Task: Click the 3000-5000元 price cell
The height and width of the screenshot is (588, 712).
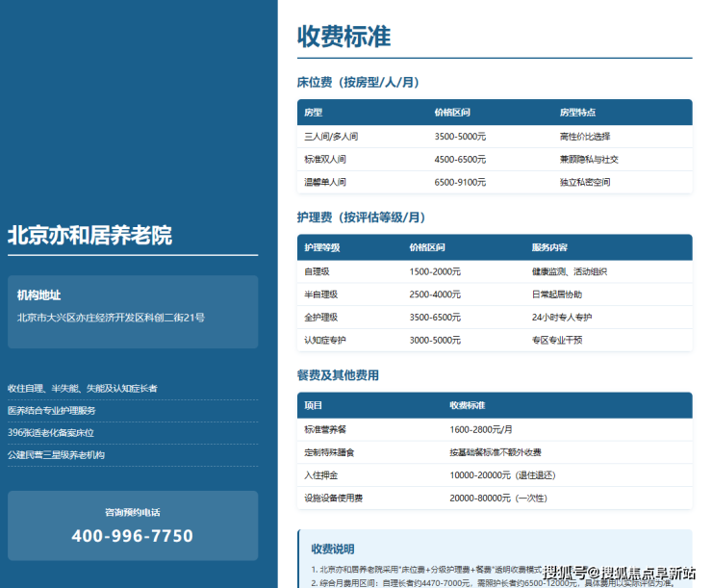Action: [x=435, y=340]
